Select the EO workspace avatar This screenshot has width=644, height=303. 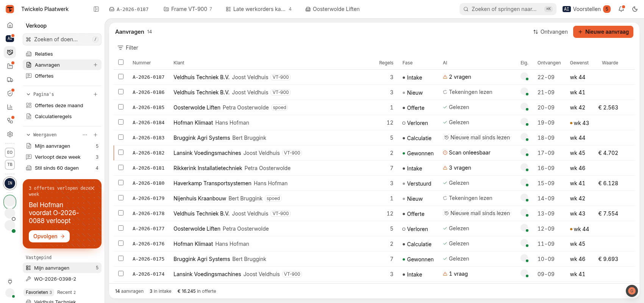pyautogui.click(x=10, y=152)
